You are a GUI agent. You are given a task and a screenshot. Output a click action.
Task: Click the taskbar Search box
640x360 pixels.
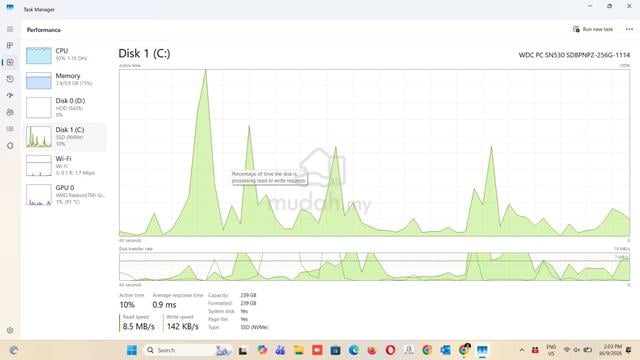pyautogui.click(x=188, y=350)
